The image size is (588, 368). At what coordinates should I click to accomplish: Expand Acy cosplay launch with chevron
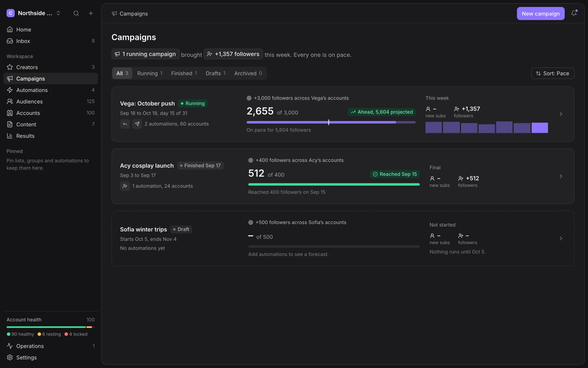pos(561,176)
